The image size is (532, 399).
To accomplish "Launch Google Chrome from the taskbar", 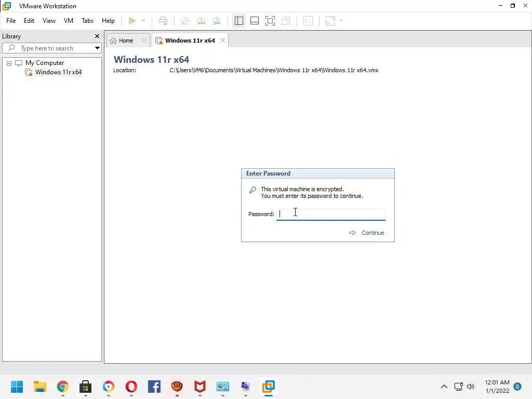I will click(x=63, y=387).
